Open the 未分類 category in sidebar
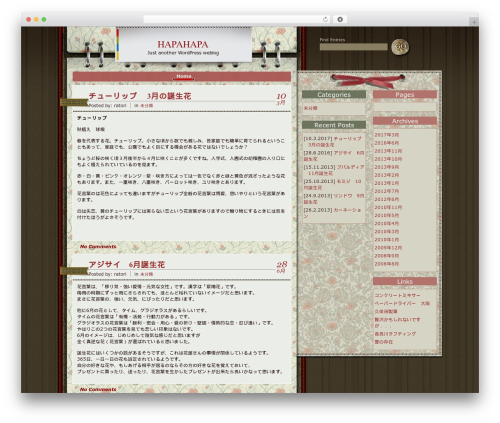 (x=310, y=108)
